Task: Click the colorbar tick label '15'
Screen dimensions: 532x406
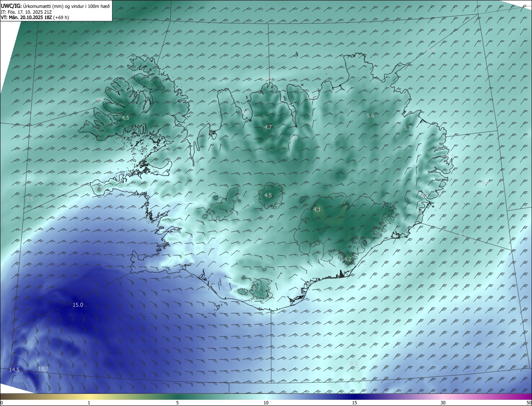Action: pyautogui.click(x=355, y=403)
